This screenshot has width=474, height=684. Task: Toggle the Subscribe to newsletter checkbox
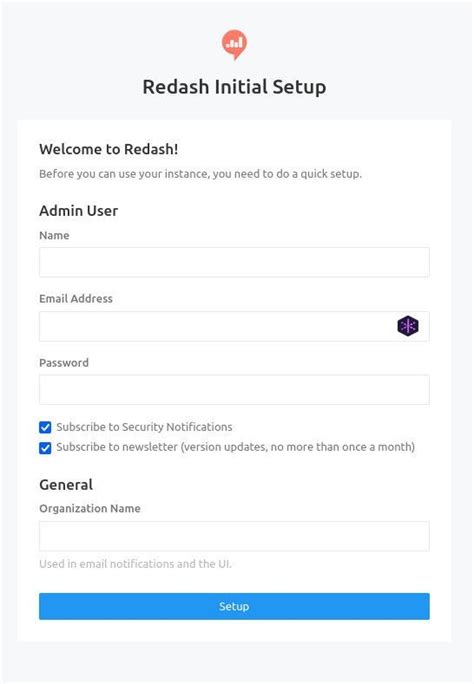click(45, 448)
